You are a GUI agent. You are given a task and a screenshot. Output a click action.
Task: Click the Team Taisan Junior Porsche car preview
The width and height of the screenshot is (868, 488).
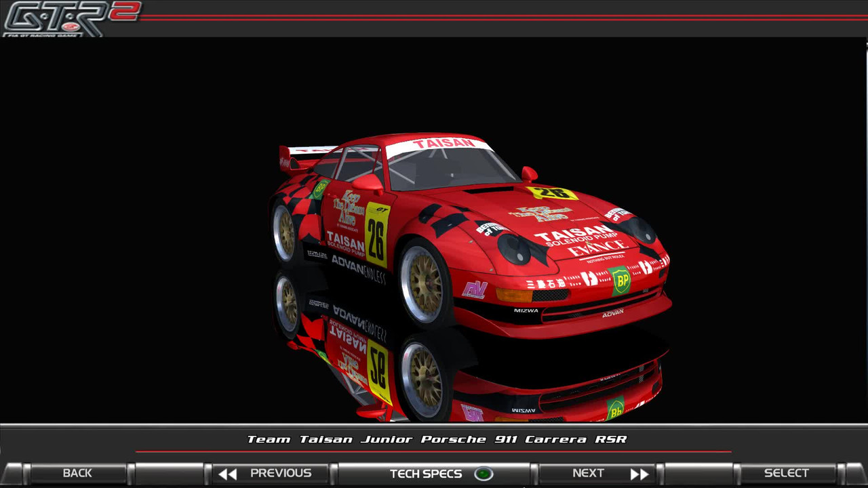tap(471, 235)
